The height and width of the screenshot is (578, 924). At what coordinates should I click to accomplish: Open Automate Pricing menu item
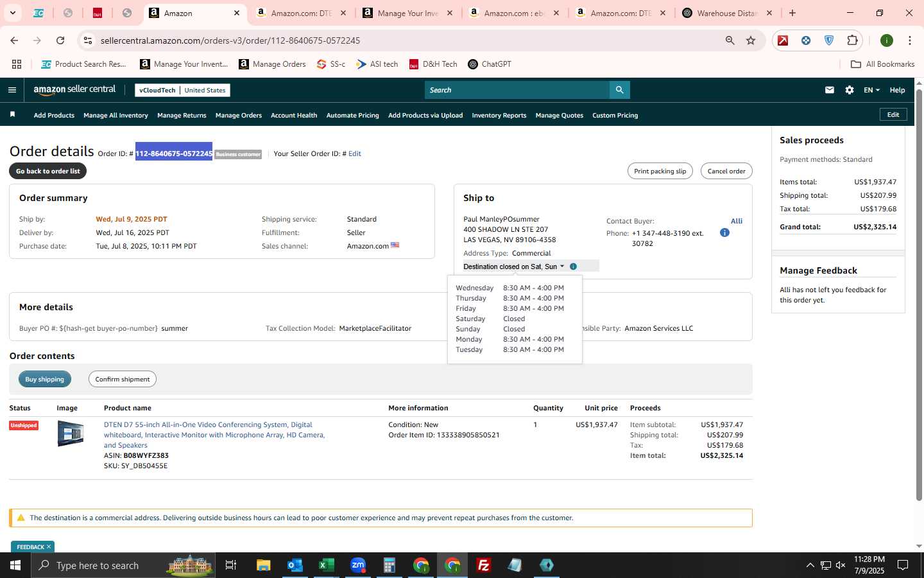point(353,116)
